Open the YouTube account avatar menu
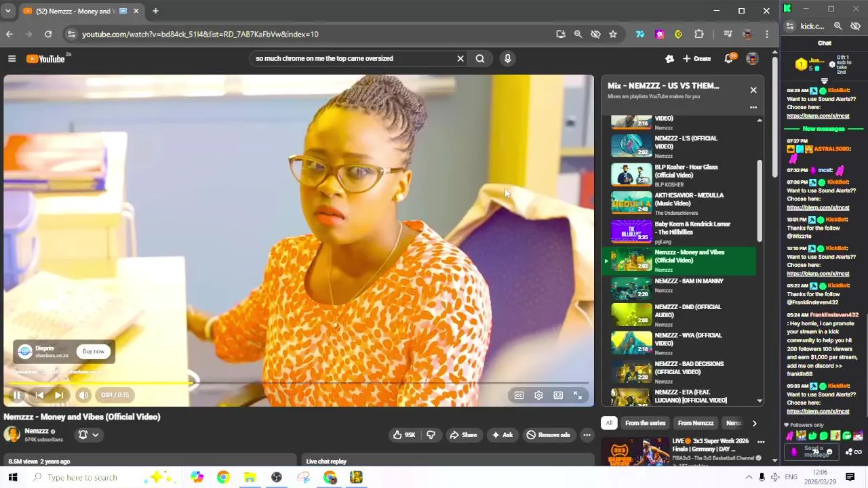The image size is (868, 488). 752,59
